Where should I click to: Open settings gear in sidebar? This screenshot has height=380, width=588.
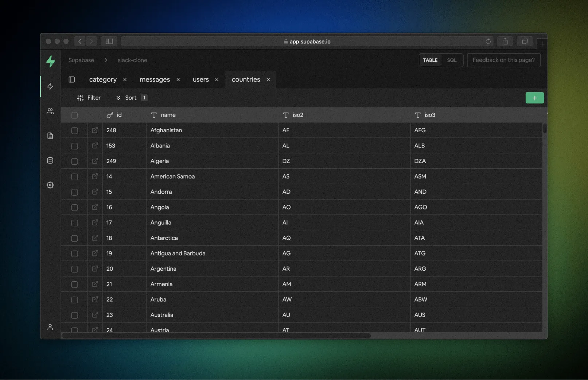[x=50, y=185]
